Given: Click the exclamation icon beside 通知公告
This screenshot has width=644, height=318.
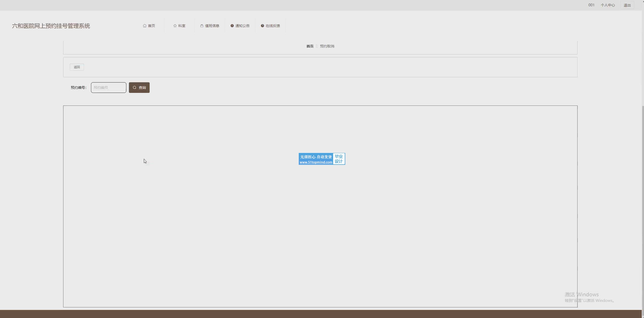Looking at the screenshot, I should point(232,26).
